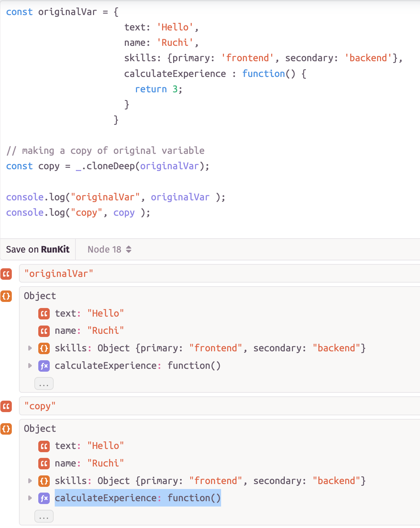This screenshot has height=528, width=420.
Task: Click the ellipsis button under copy object
Action: [x=44, y=516]
